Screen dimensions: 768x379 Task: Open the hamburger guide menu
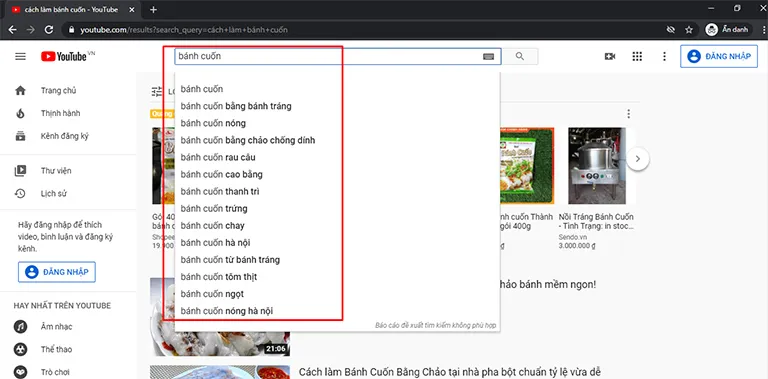[20, 56]
